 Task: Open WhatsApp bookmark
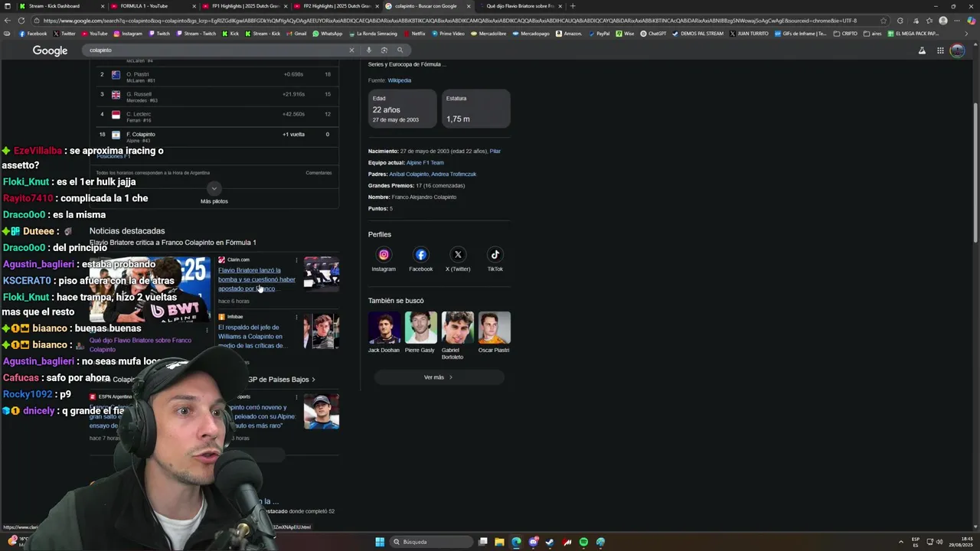tap(327, 34)
